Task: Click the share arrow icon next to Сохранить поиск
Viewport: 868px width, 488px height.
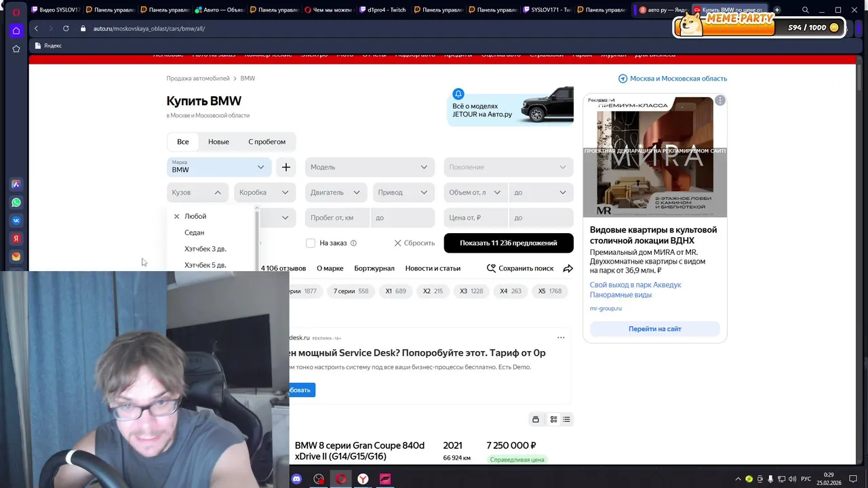Action: point(568,268)
